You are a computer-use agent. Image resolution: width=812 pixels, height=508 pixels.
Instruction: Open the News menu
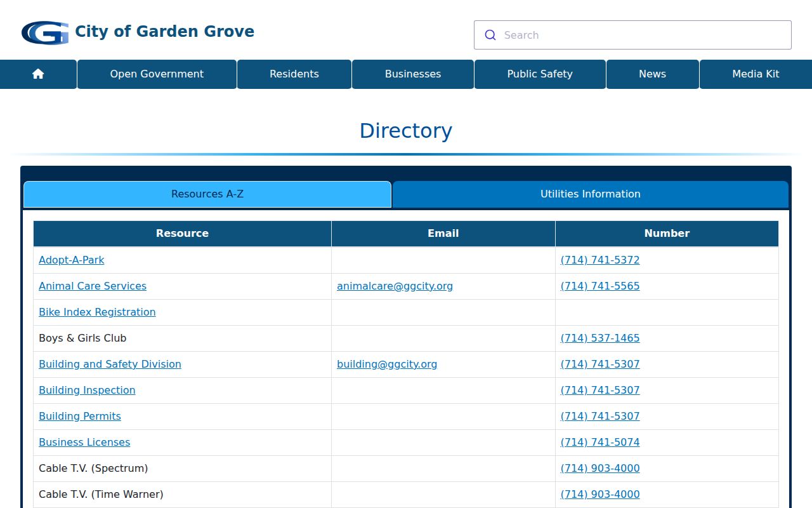pos(653,74)
